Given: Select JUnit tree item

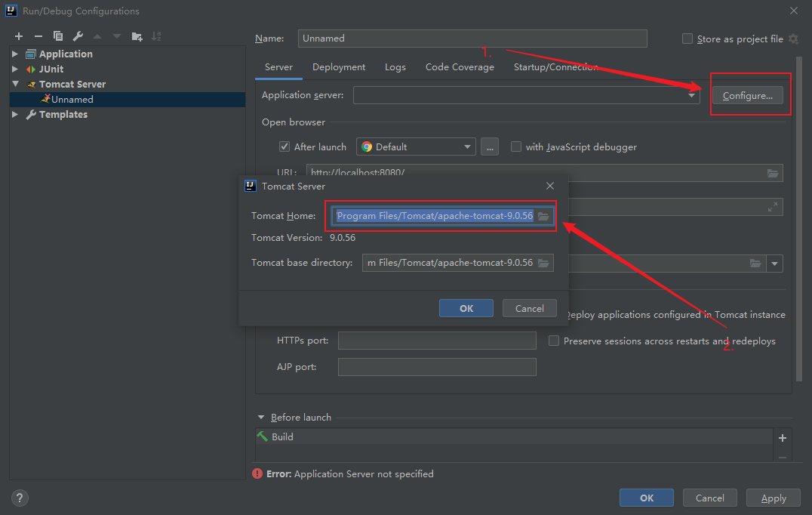Looking at the screenshot, I should pos(51,69).
